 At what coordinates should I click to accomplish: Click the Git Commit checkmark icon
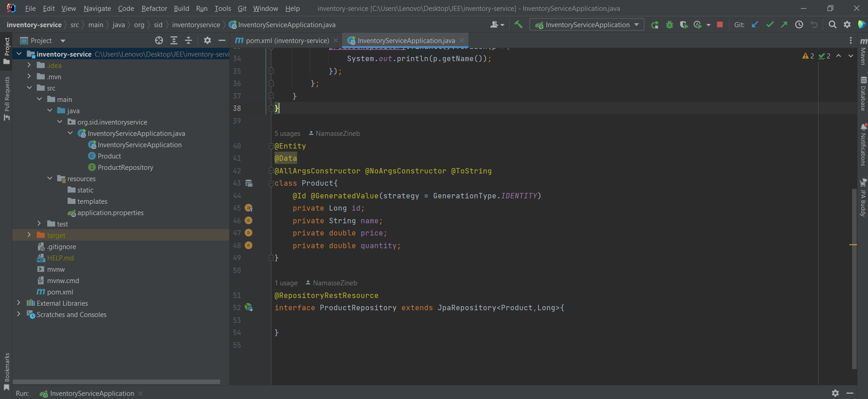pos(770,25)
